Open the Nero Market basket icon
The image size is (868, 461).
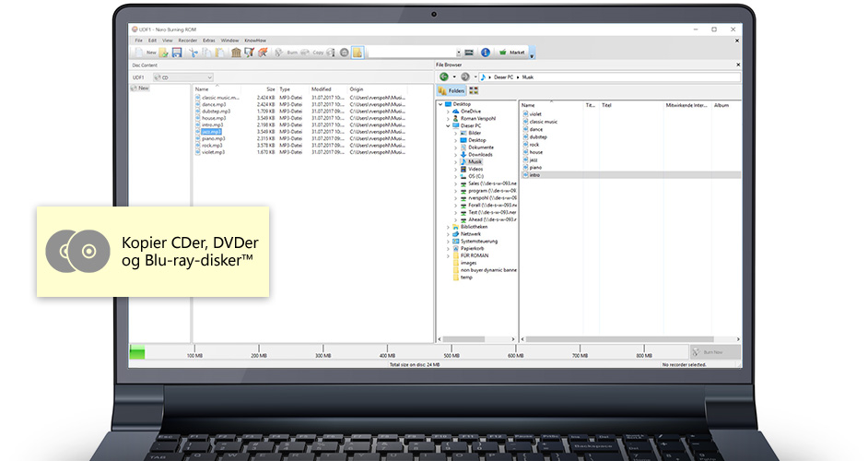(503, 53)
